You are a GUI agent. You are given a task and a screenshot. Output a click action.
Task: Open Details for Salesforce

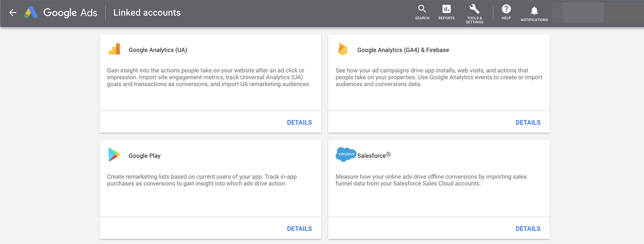[x=528, y=229]
